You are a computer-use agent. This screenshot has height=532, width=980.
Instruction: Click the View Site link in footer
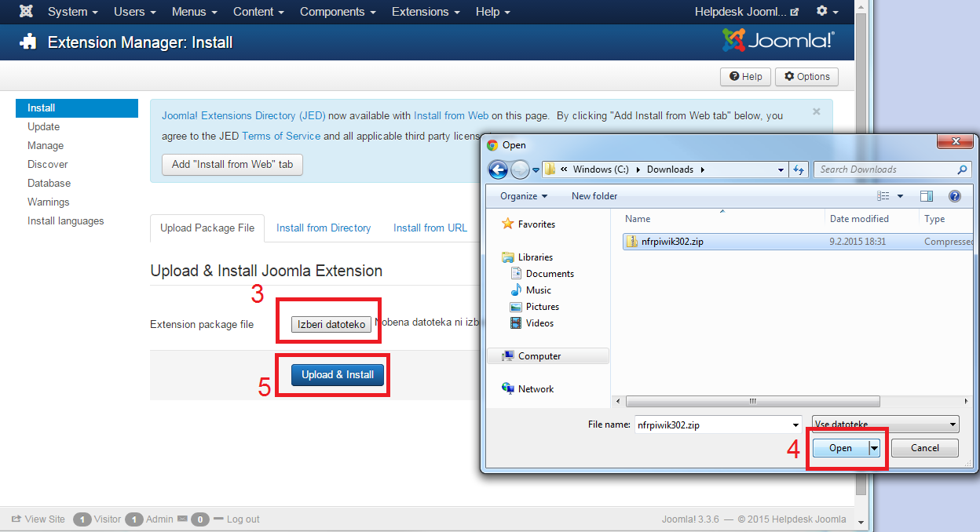point(38,519)
